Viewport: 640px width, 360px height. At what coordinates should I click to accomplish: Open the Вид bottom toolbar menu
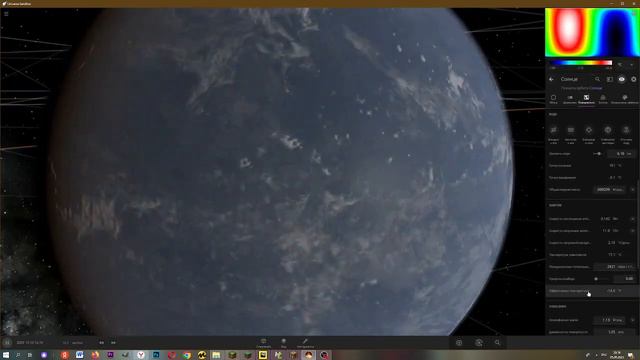[x=284, y=343]
